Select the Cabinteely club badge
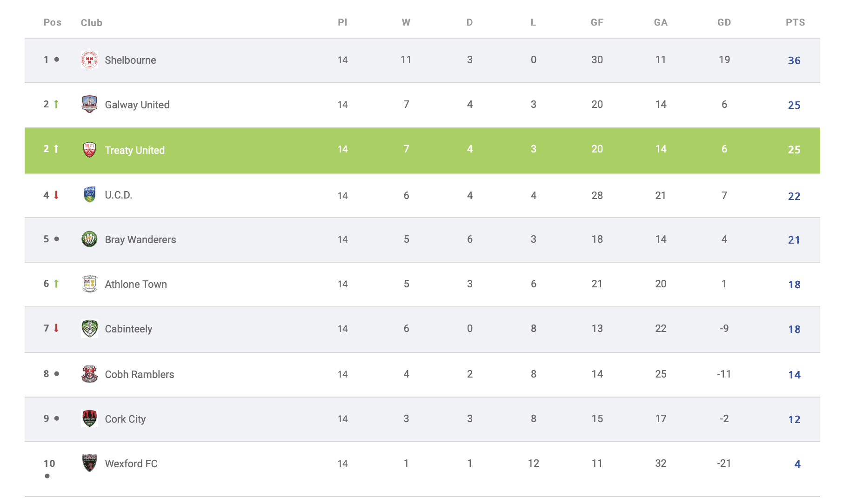Screen dimensions: 856x504 click(x=89, y=329)
